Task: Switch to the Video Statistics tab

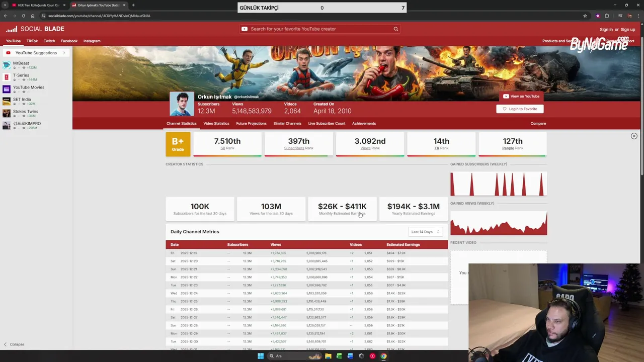Action: click(x=216, y=123)
